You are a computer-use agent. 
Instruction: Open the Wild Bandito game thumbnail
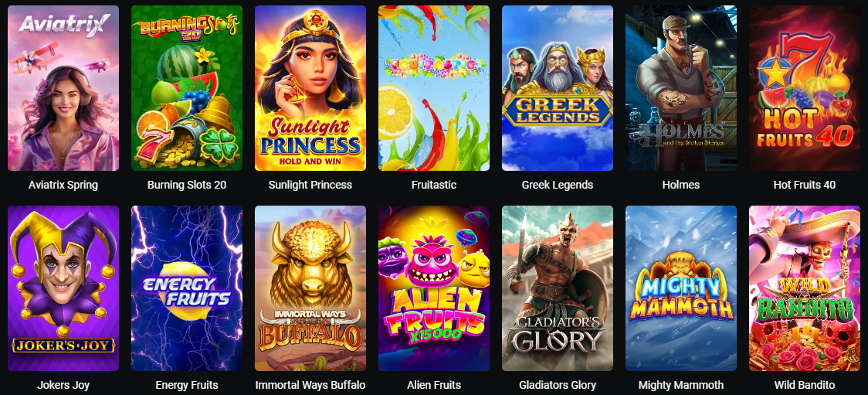805,288
